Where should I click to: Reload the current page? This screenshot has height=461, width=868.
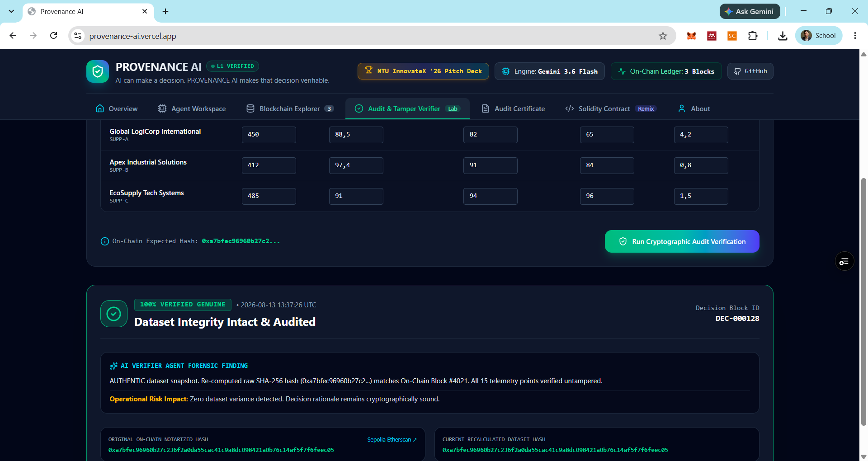point(53,36)
